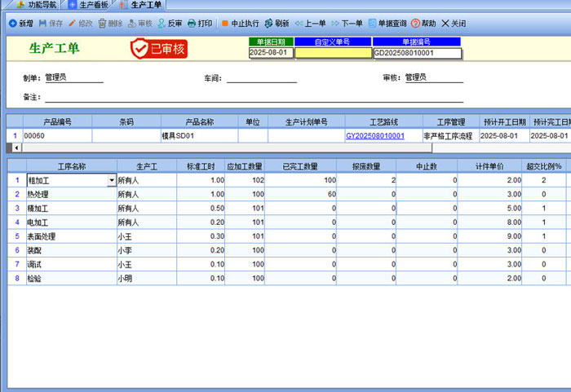The width and height of the screenshot is (571, 392).
Task: Click 中止执行 to stop execution
Action: coord(240,24)
